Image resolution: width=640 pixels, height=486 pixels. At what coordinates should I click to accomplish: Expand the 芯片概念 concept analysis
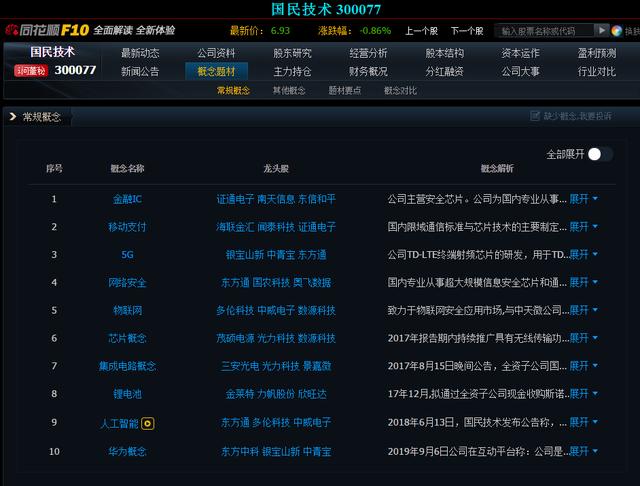pos(583,338)
